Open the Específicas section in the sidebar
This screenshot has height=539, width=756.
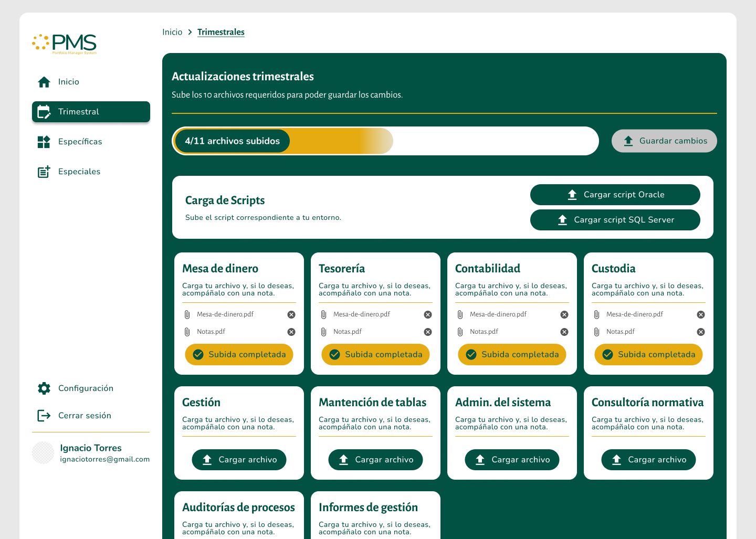coord(80,142)
